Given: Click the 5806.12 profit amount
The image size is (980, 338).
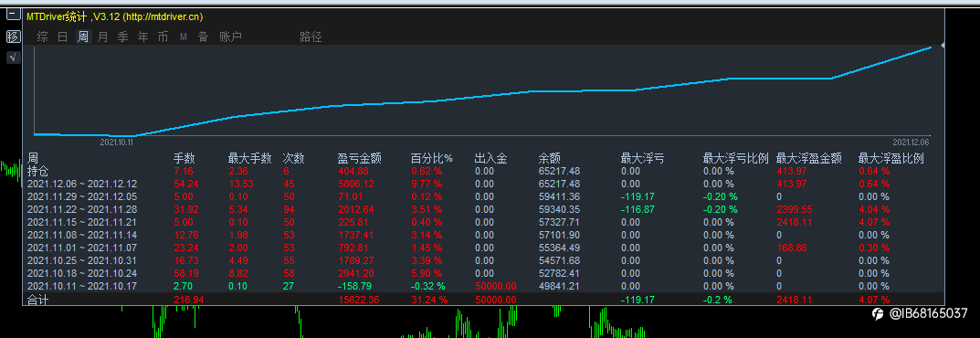Looking at the screenshot, I should pos(356,184).
